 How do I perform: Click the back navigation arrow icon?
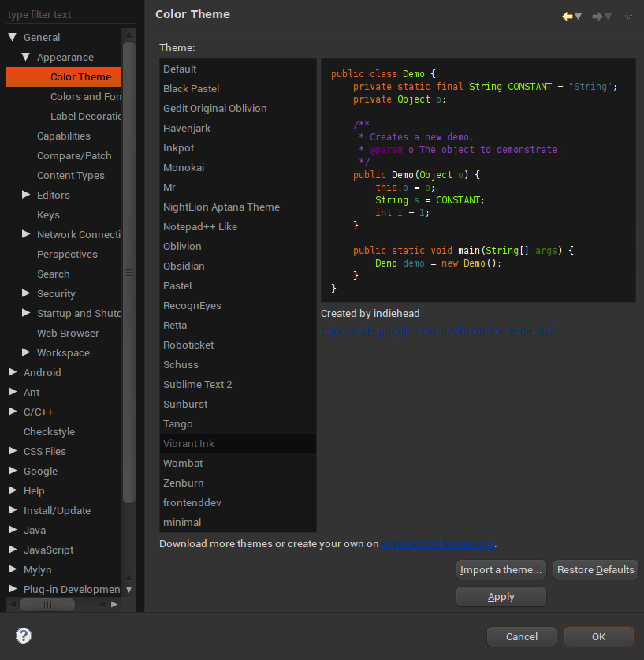click(567, 16)
